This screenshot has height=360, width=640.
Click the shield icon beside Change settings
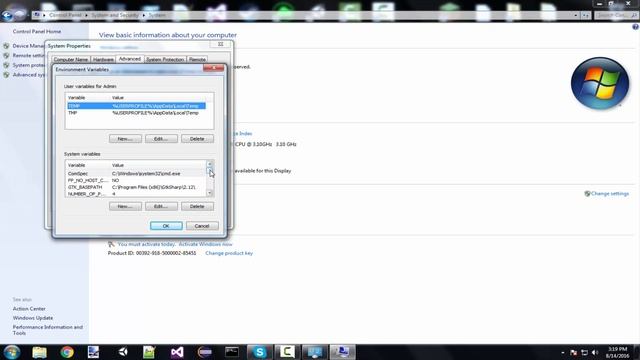[587, 193]
